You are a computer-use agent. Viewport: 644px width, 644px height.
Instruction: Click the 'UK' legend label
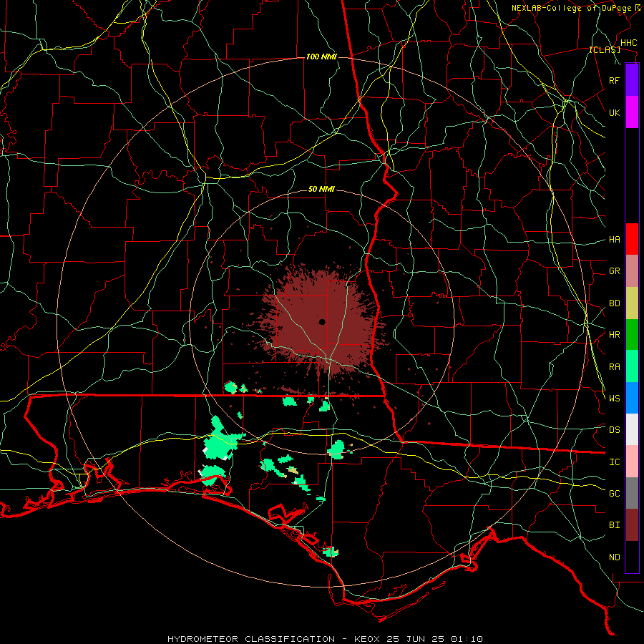tap(614, 112)
